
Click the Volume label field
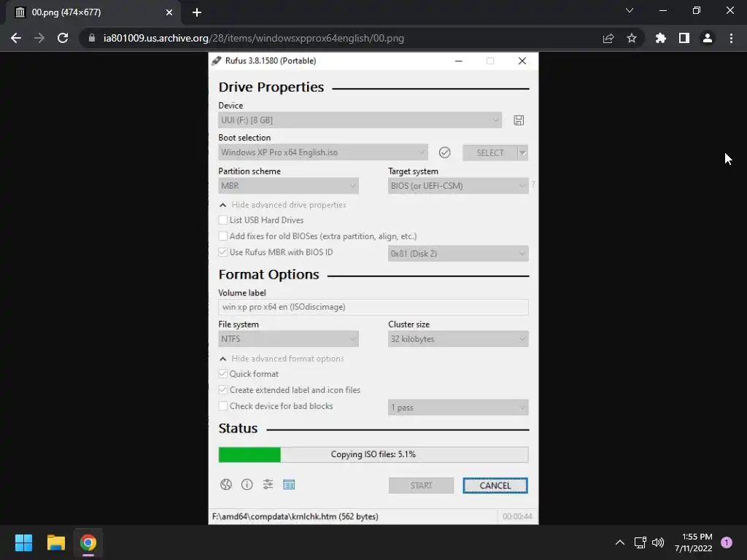pos(373,307)
